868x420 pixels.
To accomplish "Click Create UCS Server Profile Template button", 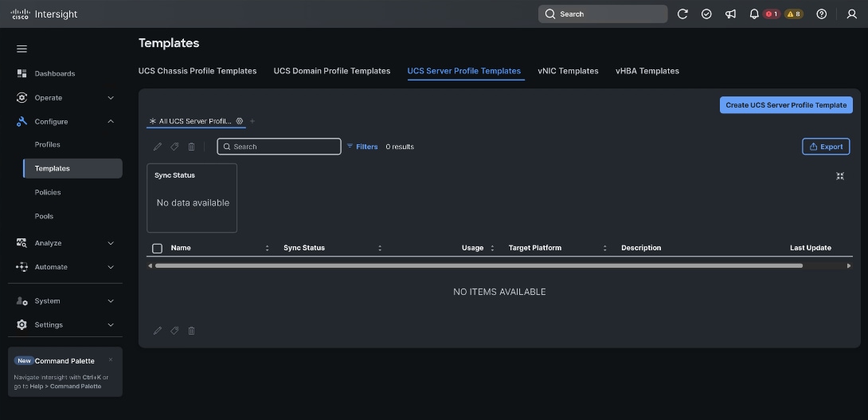I will tap(786, 104).
